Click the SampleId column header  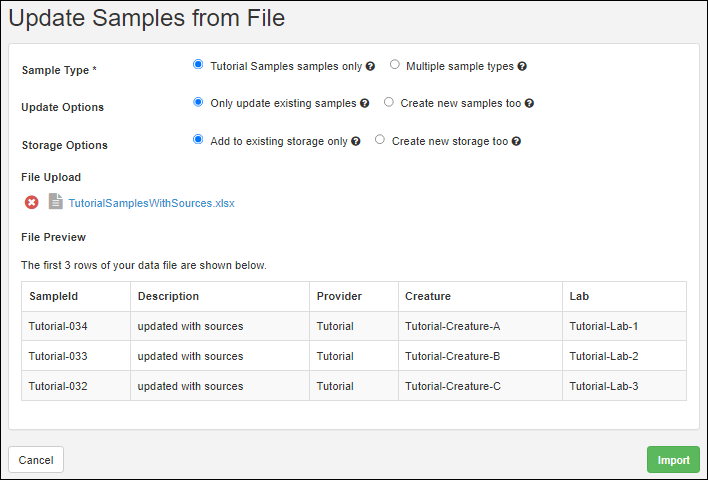tap(76, 296)
